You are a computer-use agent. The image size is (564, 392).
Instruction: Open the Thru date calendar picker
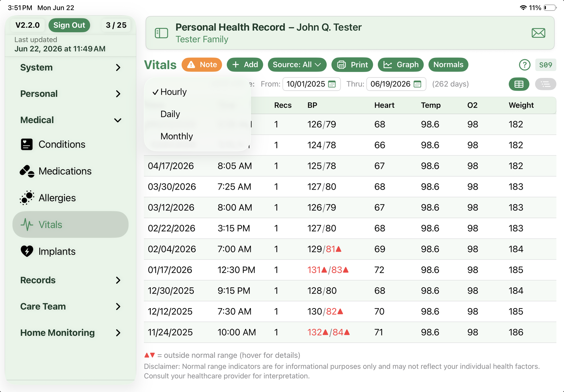click(x=417, y=84)
